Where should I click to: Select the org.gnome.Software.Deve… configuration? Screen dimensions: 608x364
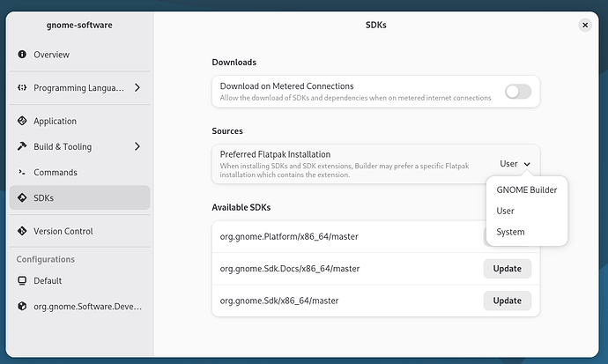click(x=80, y=306)
